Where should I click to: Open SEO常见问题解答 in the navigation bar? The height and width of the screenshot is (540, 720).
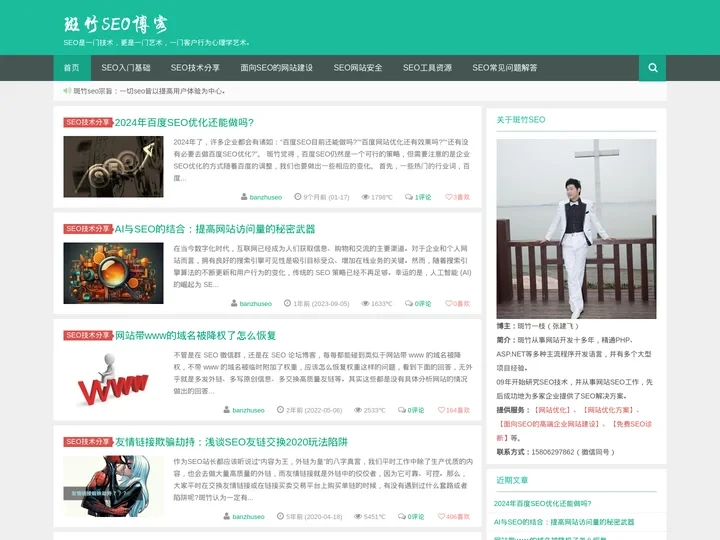click(505, 68)
